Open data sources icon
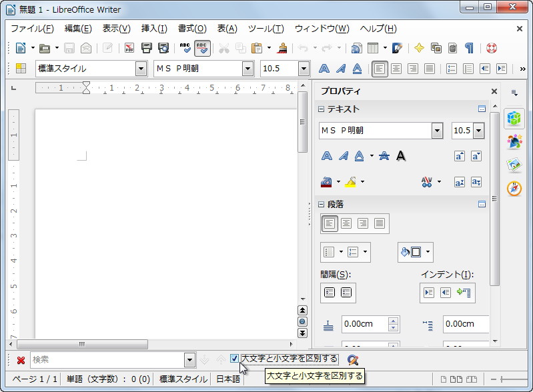The height and width of the screenshot is (392, 533). click(x=453, y=48)
